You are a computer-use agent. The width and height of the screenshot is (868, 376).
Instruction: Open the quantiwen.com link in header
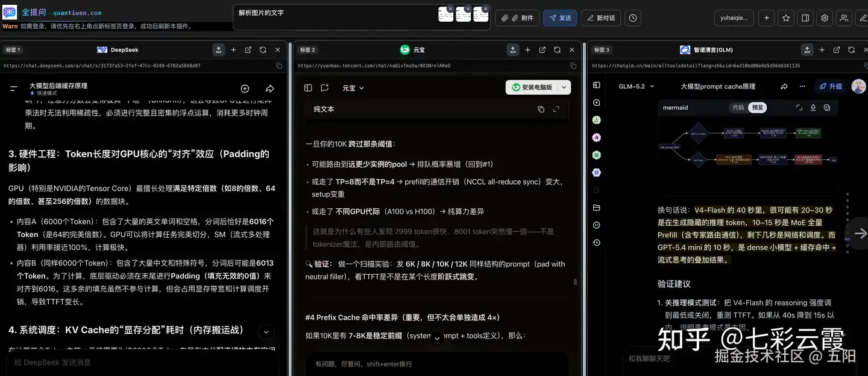[77, 13]
